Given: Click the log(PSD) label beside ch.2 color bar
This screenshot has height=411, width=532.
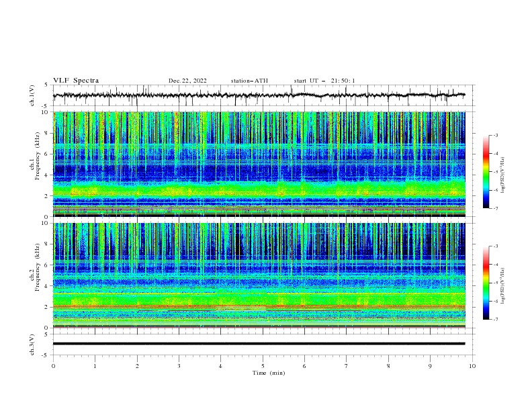Looking at the screenshot, I should 502,285.
